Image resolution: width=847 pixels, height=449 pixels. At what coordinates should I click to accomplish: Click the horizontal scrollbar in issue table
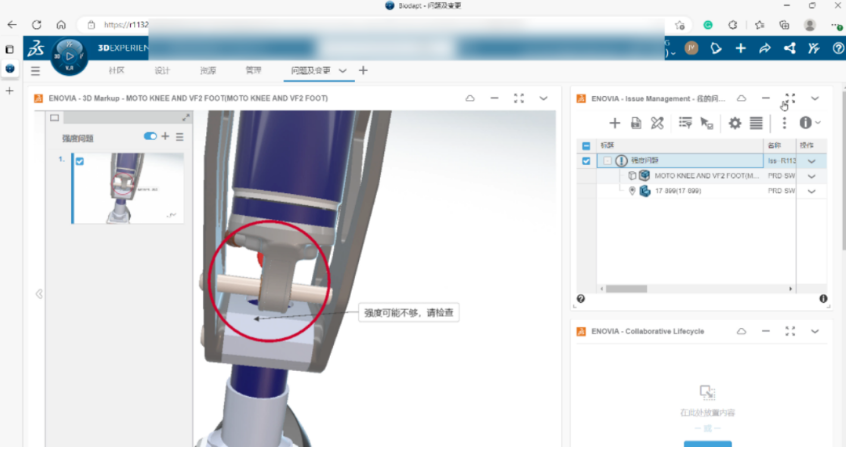pyautogui.click(x=627, y=289)
